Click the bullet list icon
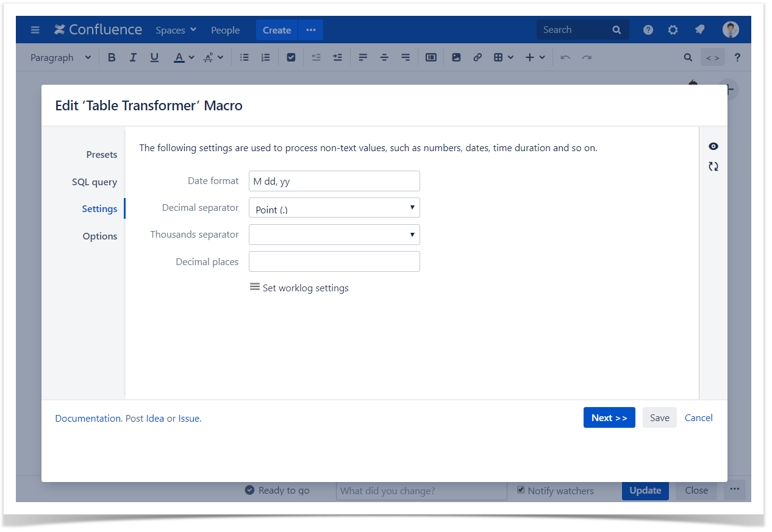Screen dimensions: 772x532 [245, 57]
